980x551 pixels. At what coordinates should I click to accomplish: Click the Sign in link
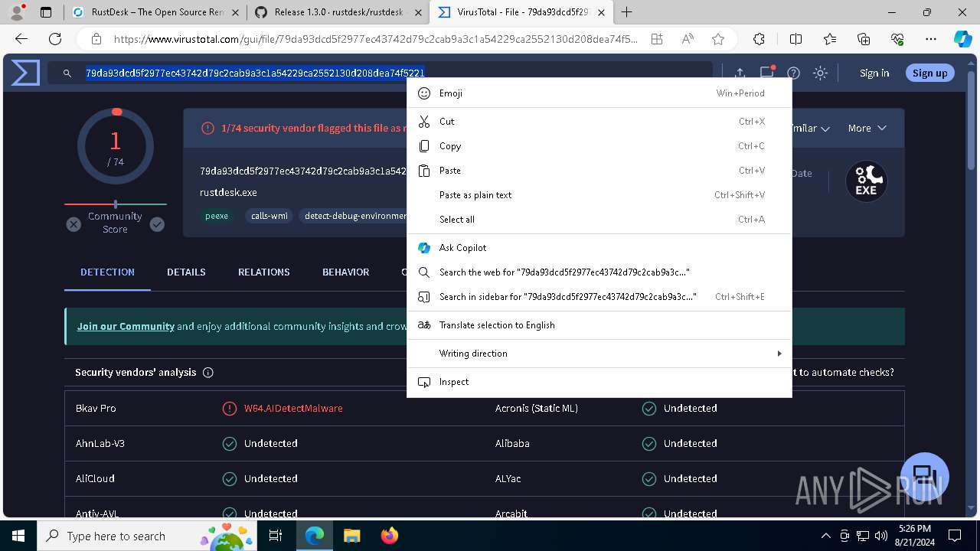874,73
